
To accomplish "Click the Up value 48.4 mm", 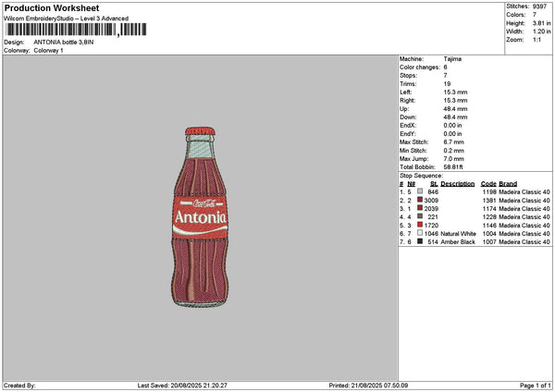I will pyautogui.click(x=455, y=109).
